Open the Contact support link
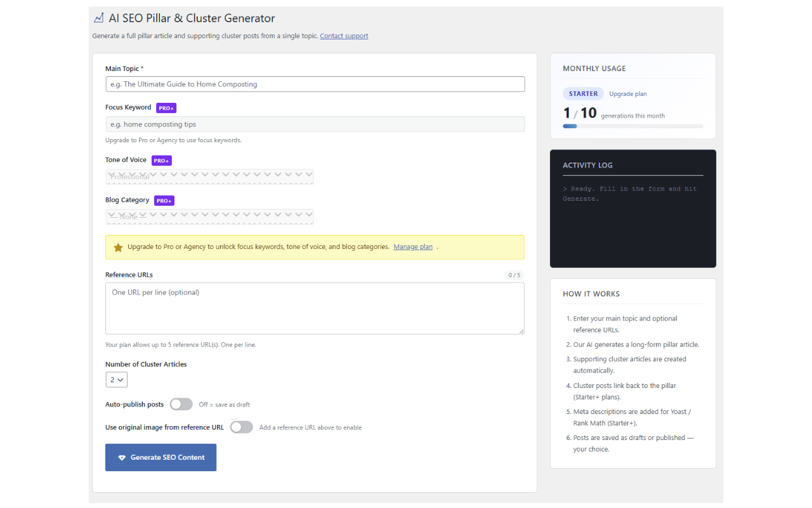 point(344,36)
